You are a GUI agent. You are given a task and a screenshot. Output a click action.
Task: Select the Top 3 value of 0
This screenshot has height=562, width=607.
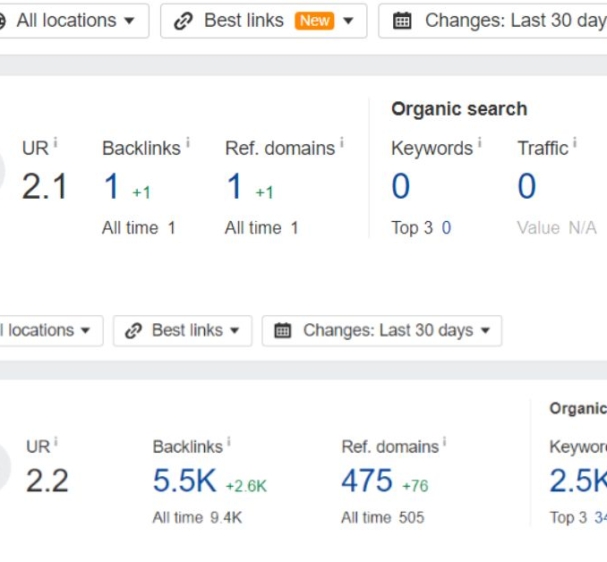446,228
